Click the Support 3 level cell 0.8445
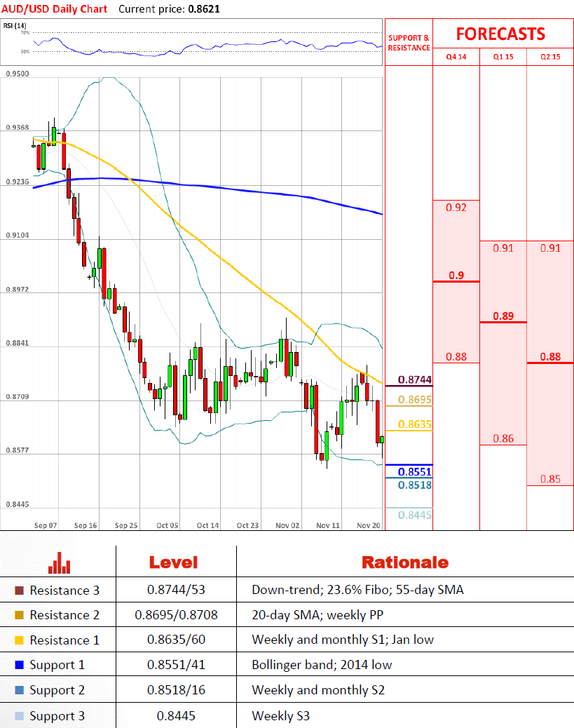574x728 pixels. pyautogui.click(x=176, y=716)
